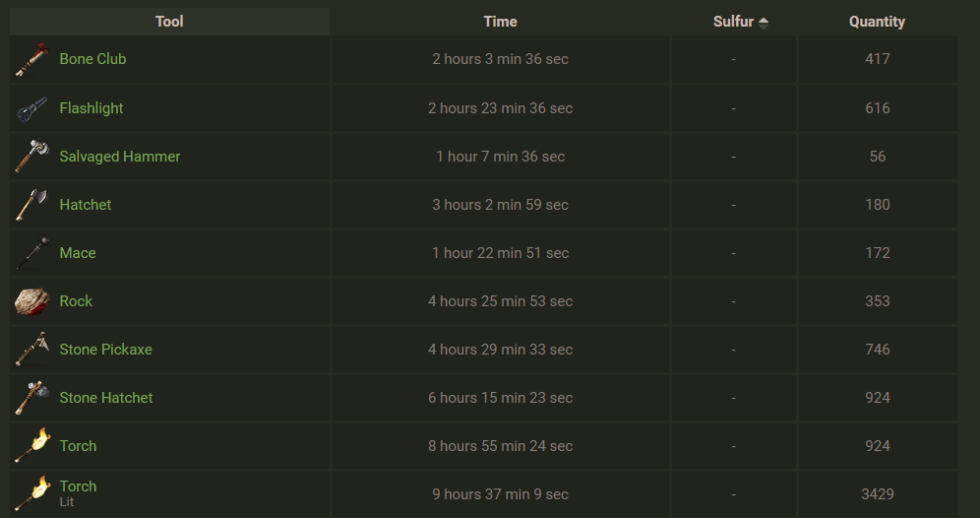Click the Stone Hatchet icon
This screenshot has width=980, height=518.
[31, 397]
